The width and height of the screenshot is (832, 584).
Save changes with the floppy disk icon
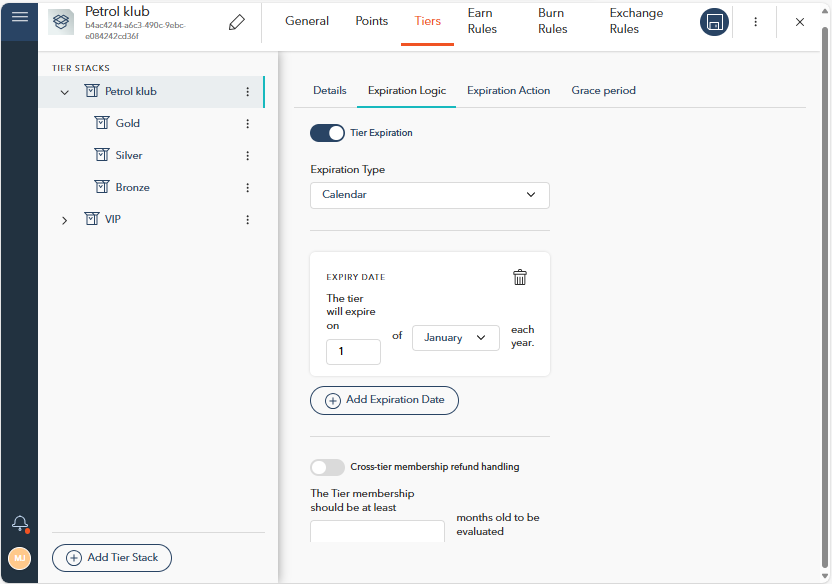pyautogui.click(x=714, y=22)
